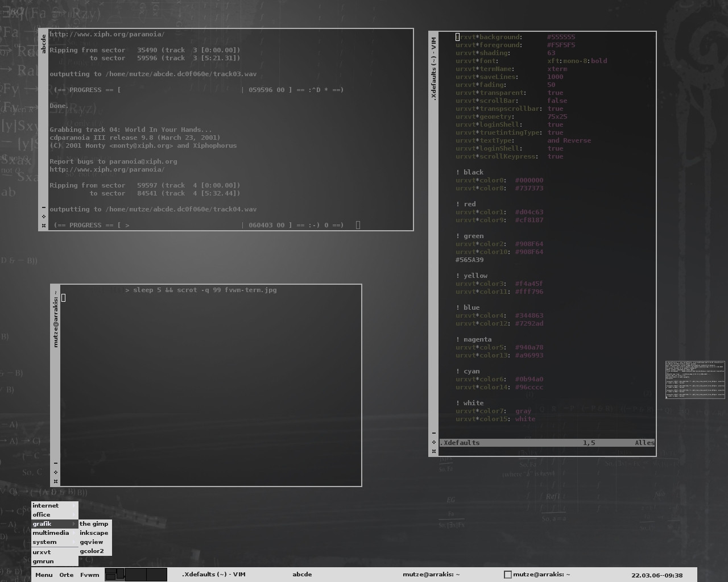Click minus button on abcde window titlebar
This screenshot has height=582, width=728.
44,207
